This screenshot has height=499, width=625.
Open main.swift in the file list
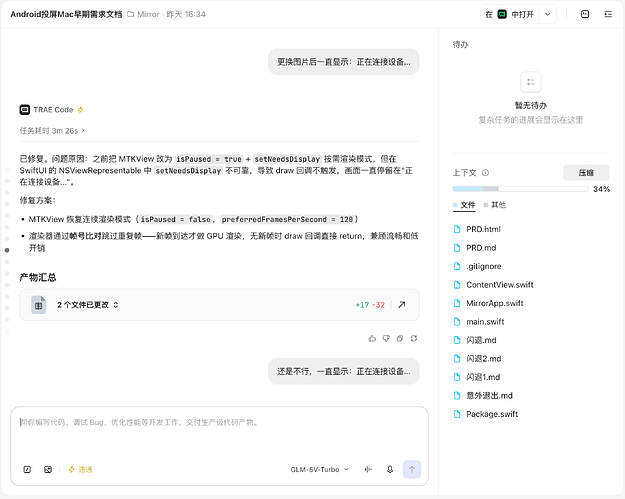pos(485,322)
